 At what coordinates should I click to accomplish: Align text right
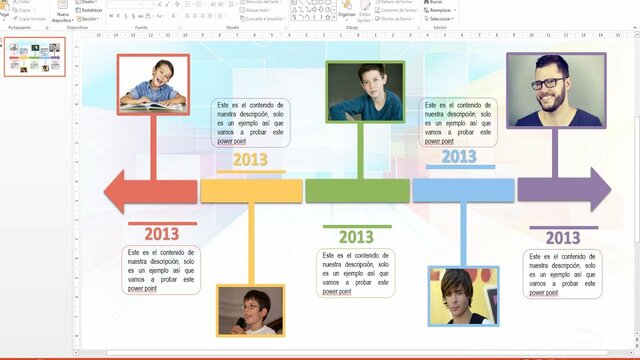(202, 16)
